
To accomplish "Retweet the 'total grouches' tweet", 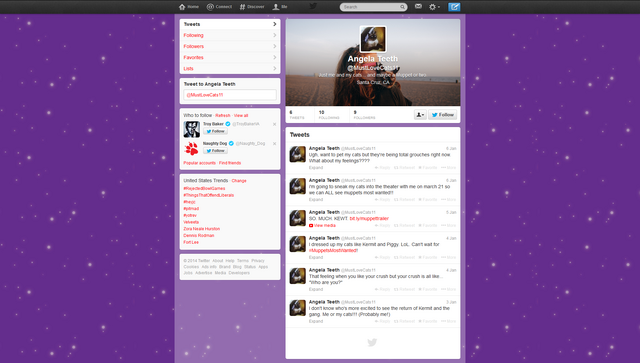I will point(404,167).
